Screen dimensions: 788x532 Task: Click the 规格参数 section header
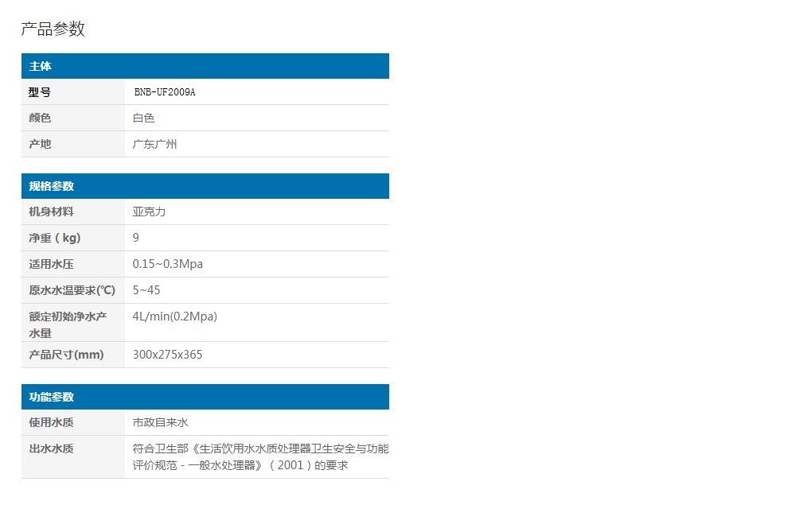pyautogui.click(x=52, y=186)
